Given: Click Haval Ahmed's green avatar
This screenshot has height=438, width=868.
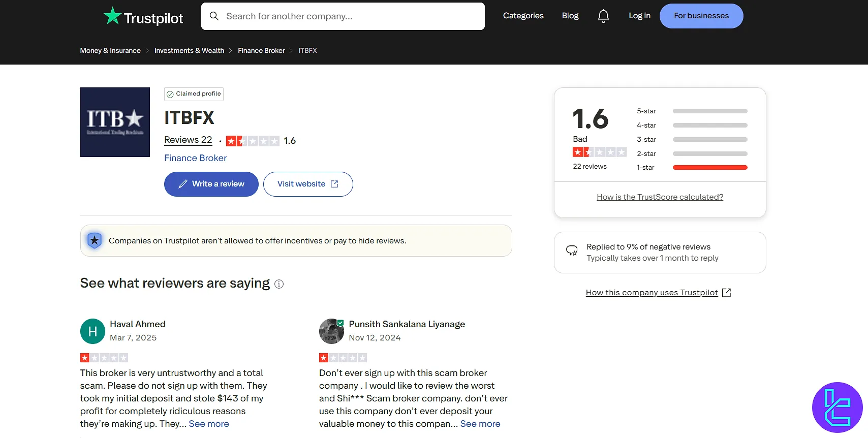Looking at the screenshot, I should tap(92, 331).
